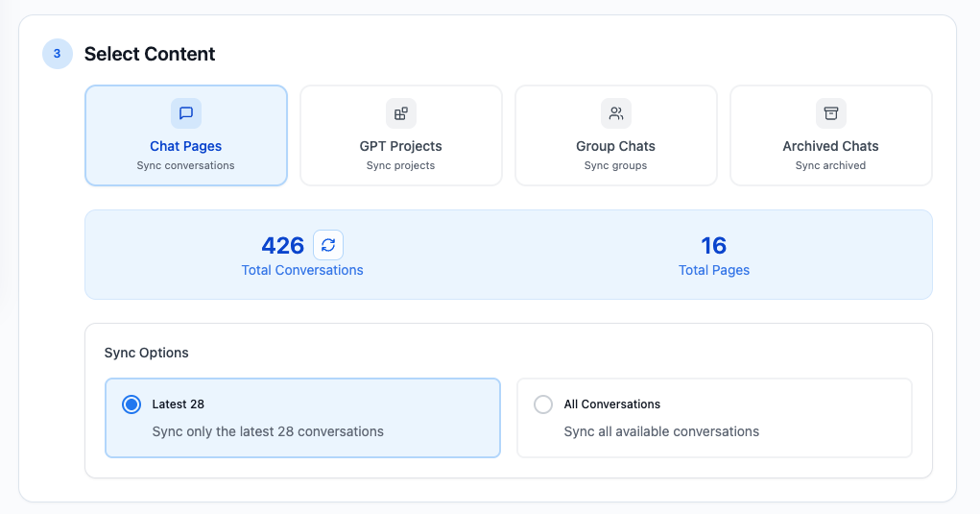The width and height of the screenshot is (980, 514).
Task: Refresh the total conversations count
Action: 328,245
